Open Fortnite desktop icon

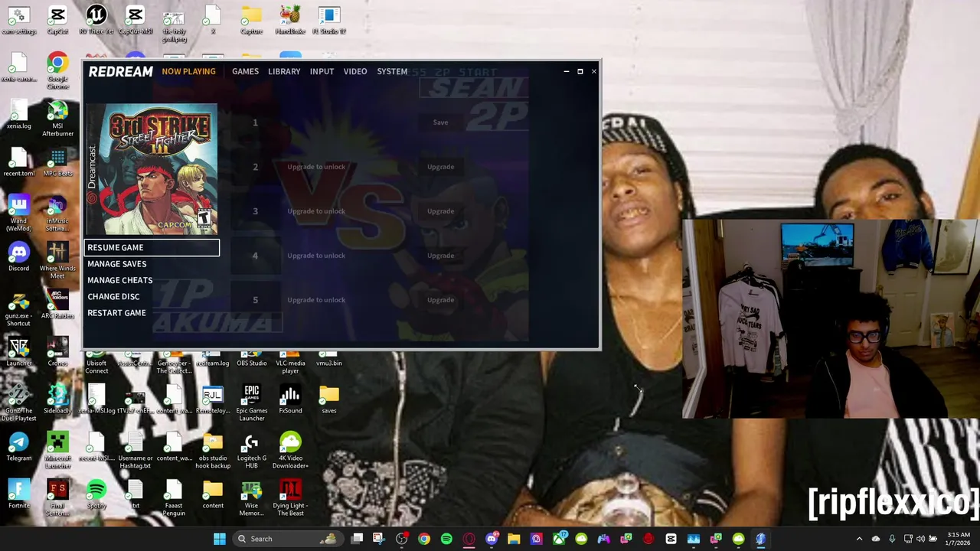pos(18,494)
